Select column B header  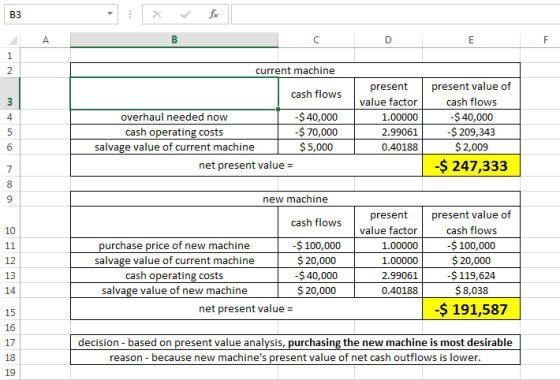pos(174,40)
